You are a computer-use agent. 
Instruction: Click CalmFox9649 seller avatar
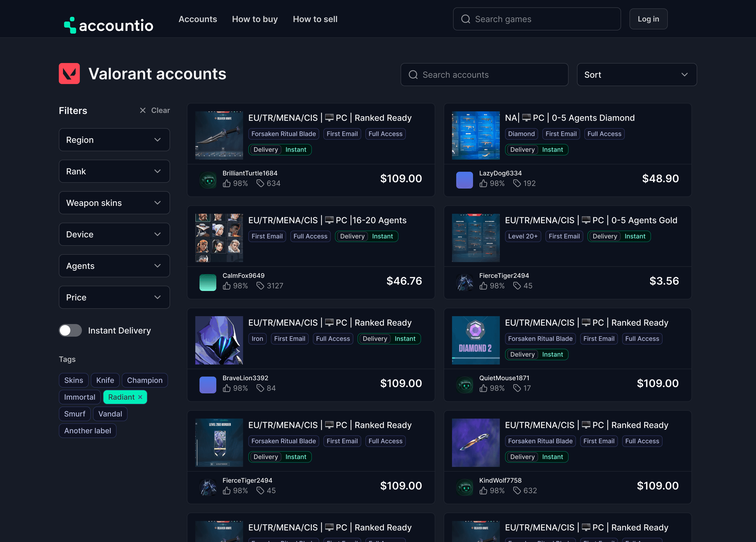(x=208, y=283)
